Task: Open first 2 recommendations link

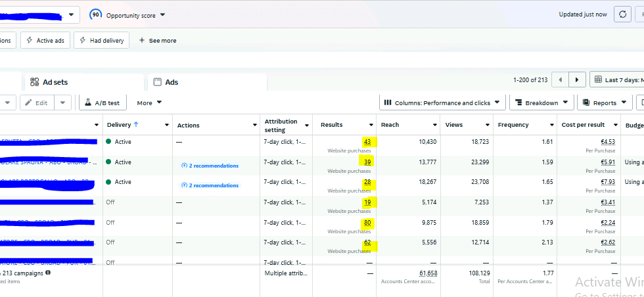Action: coord(210,166)
